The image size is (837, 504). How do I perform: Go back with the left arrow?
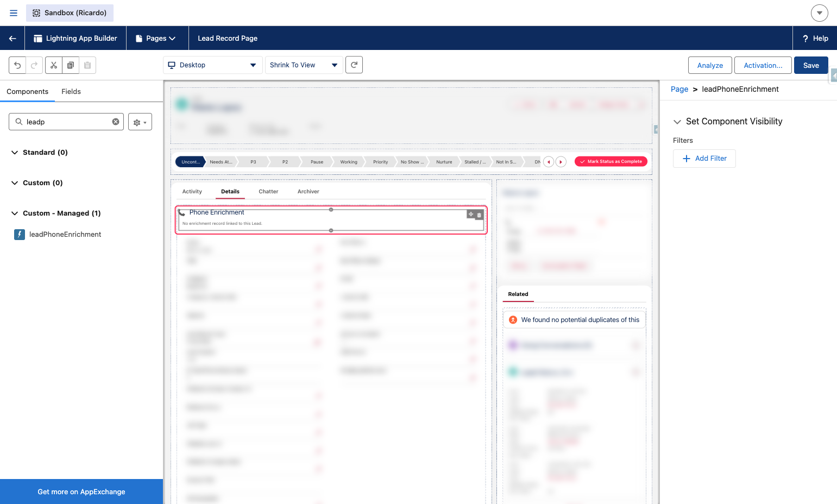[x=12, y=39]
